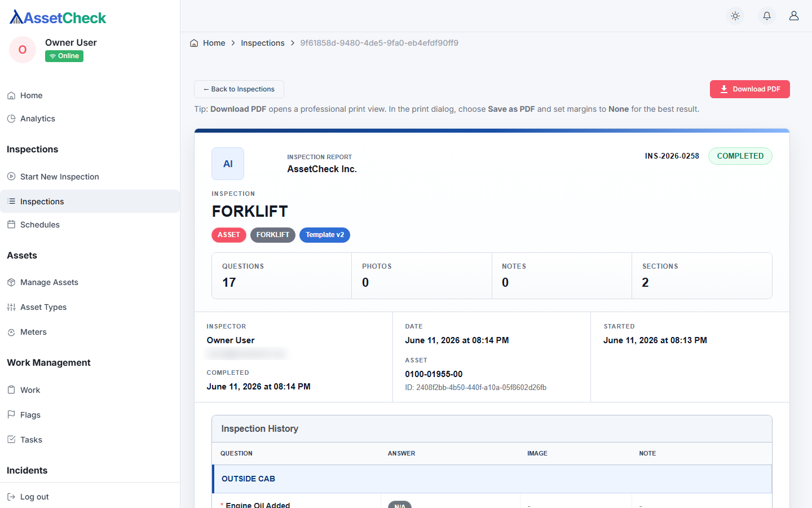
Task: Click the Inspection History heading
Action: click(x=260, y=429)
